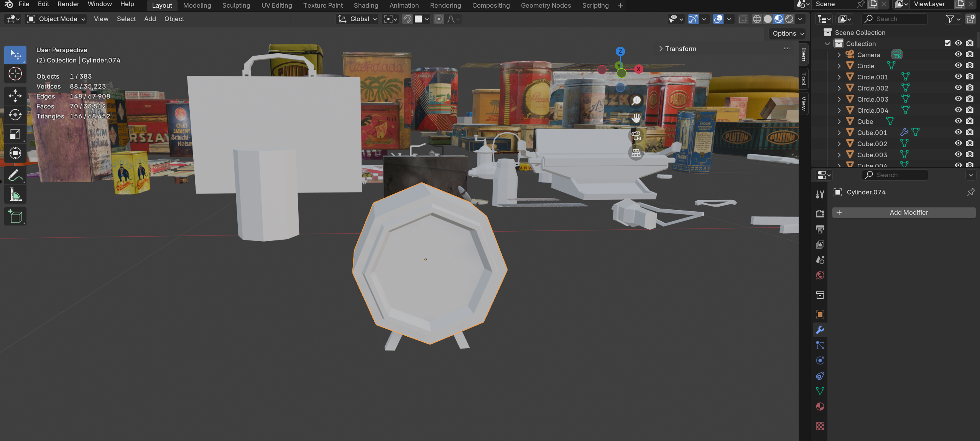980x441 pixels.
Task: Disable rendering for Cube.002 camera icon
Action: click(x=970, y=143)
